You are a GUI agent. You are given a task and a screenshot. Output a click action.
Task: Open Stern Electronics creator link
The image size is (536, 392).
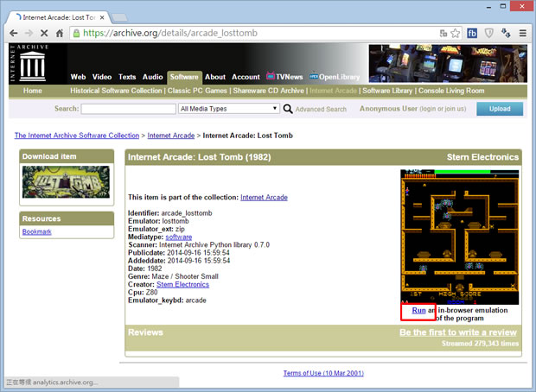click(x=182, y=284)
